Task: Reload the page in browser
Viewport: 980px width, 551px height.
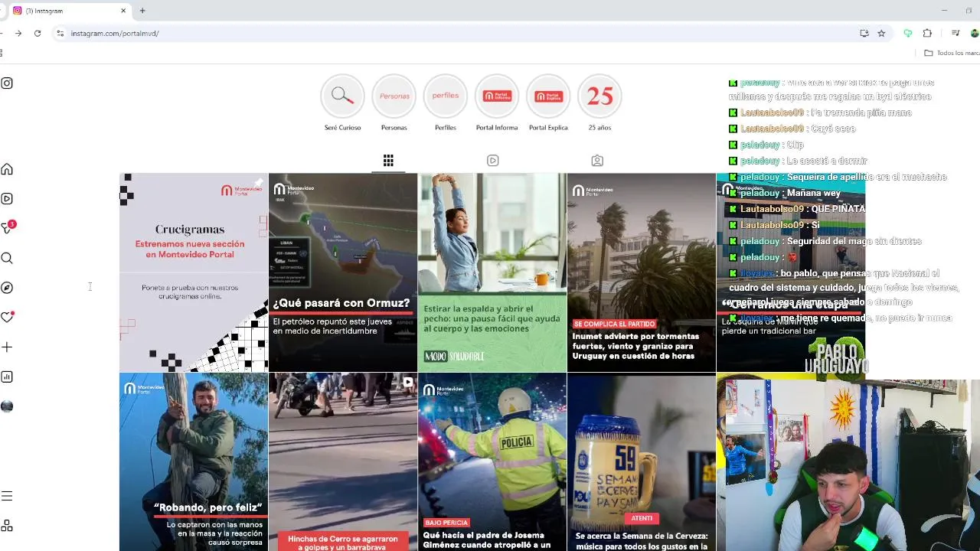Action: click(x=38, y=34)
